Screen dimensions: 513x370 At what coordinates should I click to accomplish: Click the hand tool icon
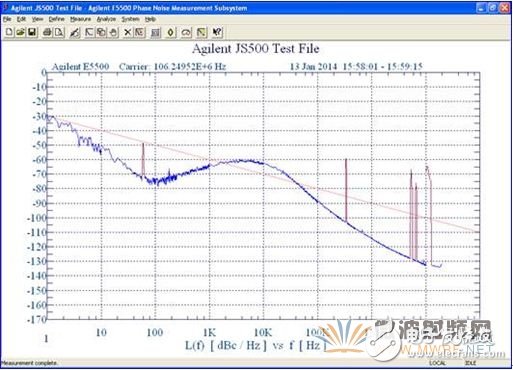click(114, 32)
